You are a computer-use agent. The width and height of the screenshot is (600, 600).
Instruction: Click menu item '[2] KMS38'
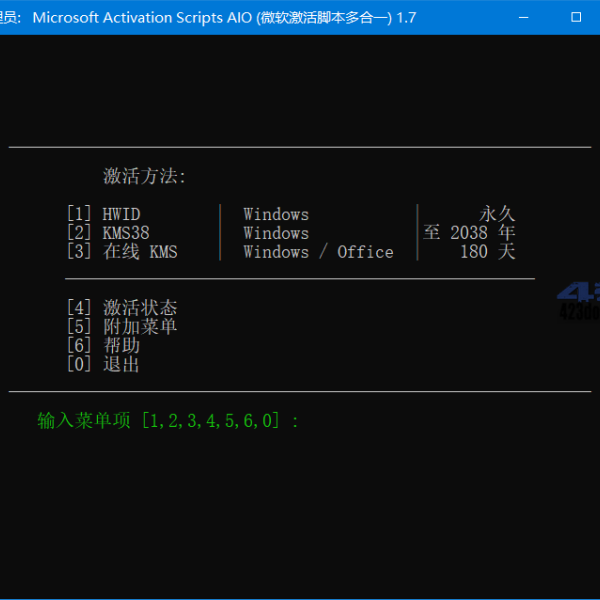click(x=108, y=233)
